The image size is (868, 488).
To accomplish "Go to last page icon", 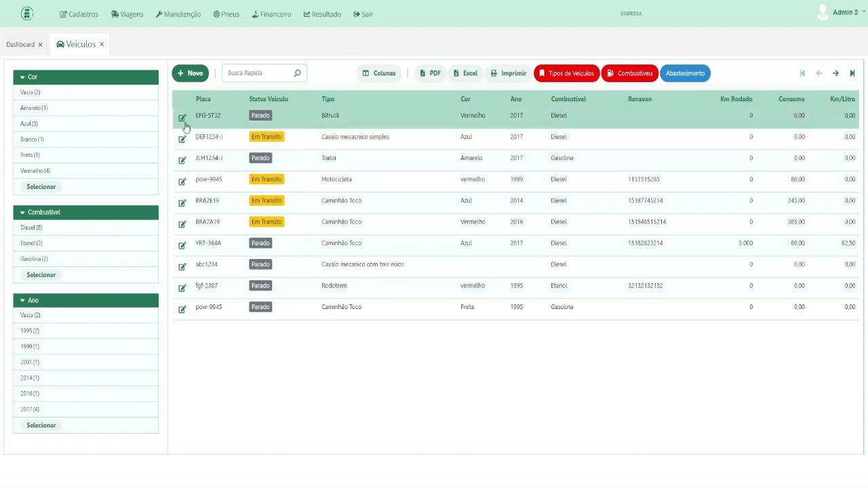I will [852, 73].
